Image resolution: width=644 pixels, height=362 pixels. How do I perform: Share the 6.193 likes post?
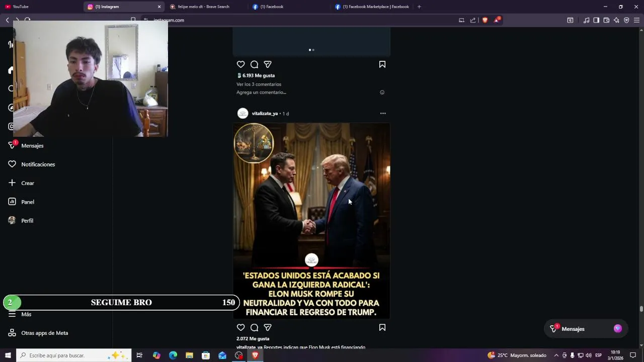click(268, 64)
